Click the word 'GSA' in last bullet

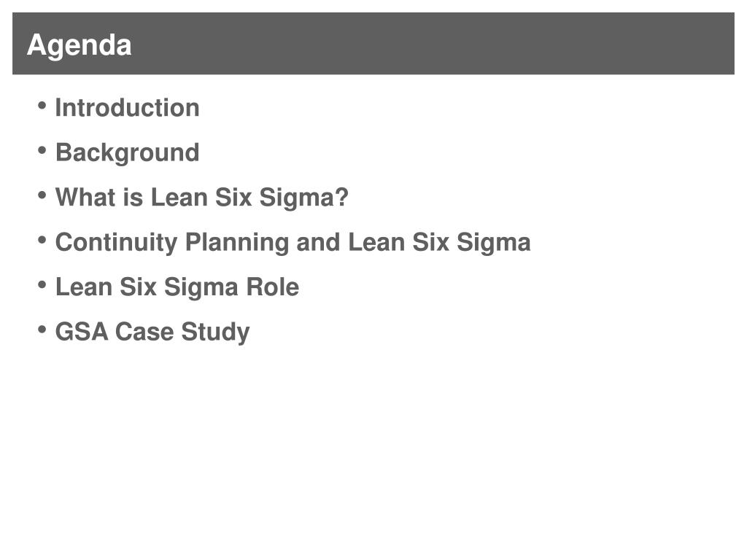pos(82,332)
